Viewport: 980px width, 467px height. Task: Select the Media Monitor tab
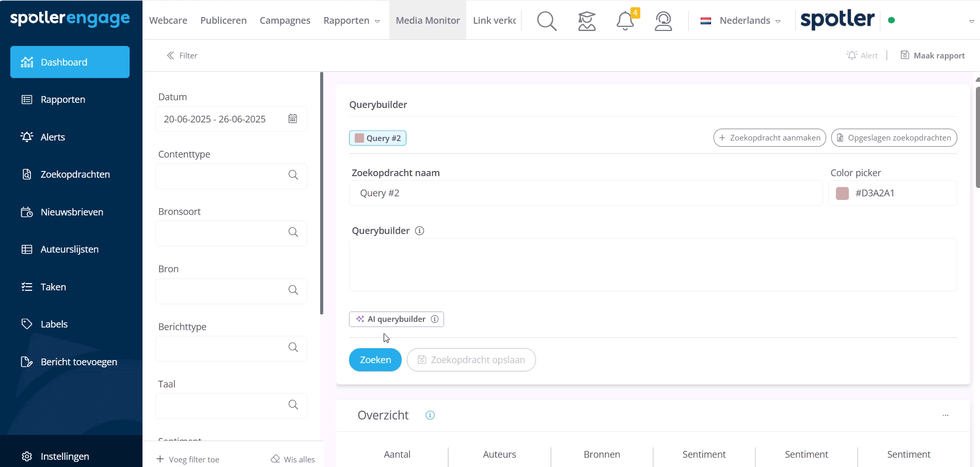[x=428, y=20]
